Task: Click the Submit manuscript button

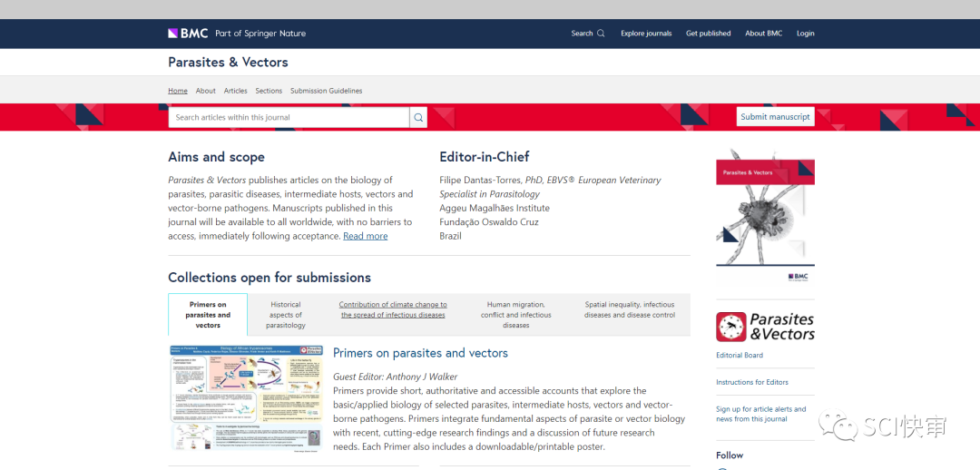Action: coord(775,117)
